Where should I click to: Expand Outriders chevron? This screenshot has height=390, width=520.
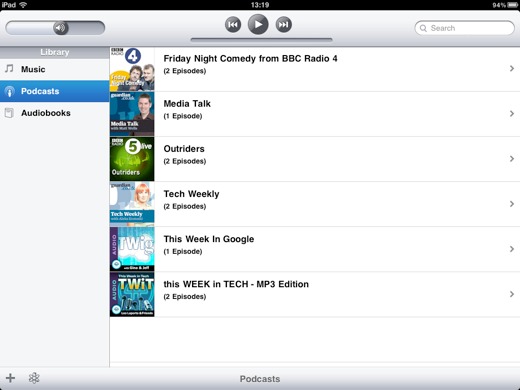512,159
